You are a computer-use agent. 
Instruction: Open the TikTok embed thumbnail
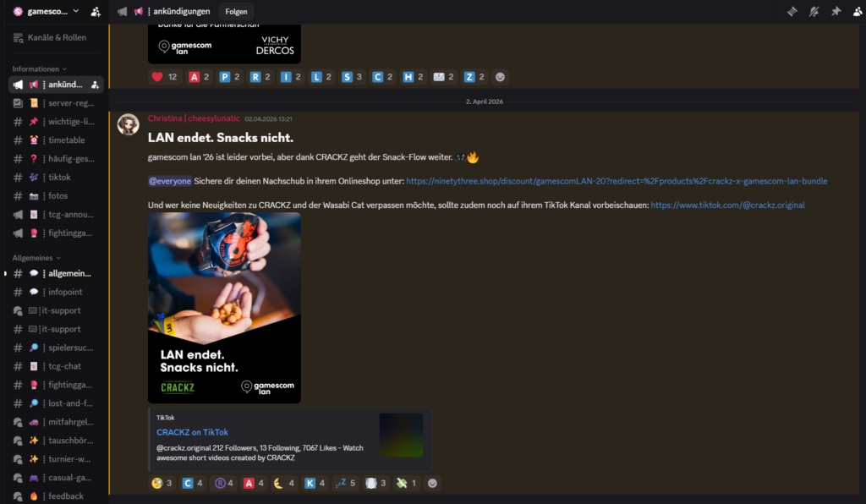tap(401, 435)
